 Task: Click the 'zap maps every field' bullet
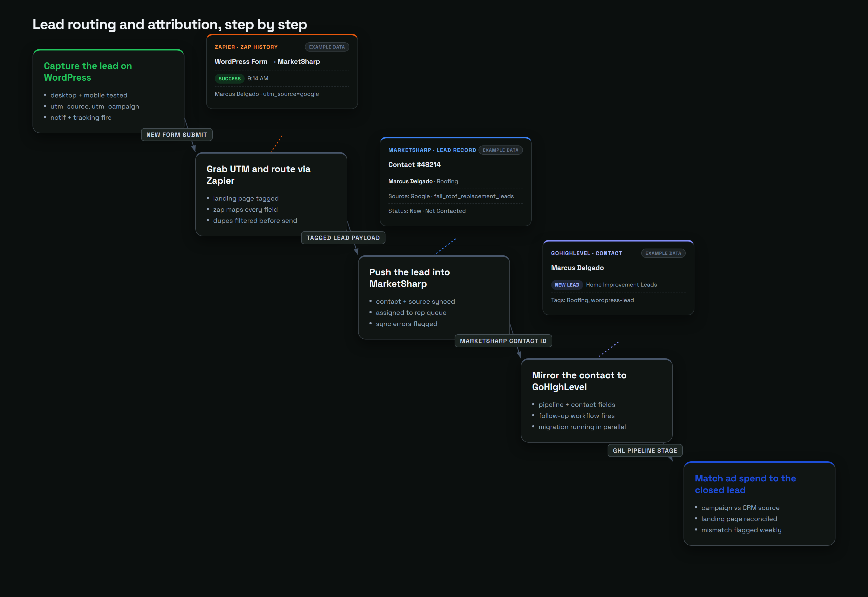(x=245, y=210)
